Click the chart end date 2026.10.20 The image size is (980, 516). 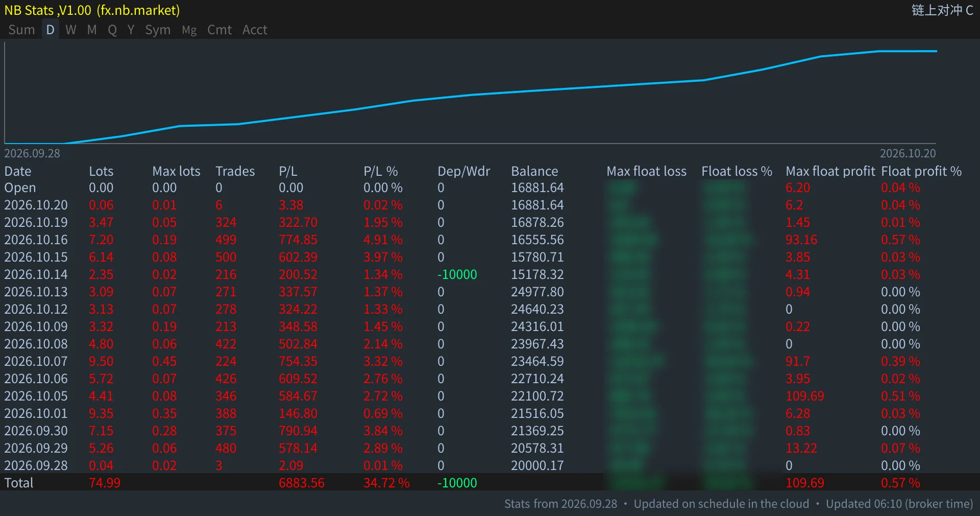908,153
